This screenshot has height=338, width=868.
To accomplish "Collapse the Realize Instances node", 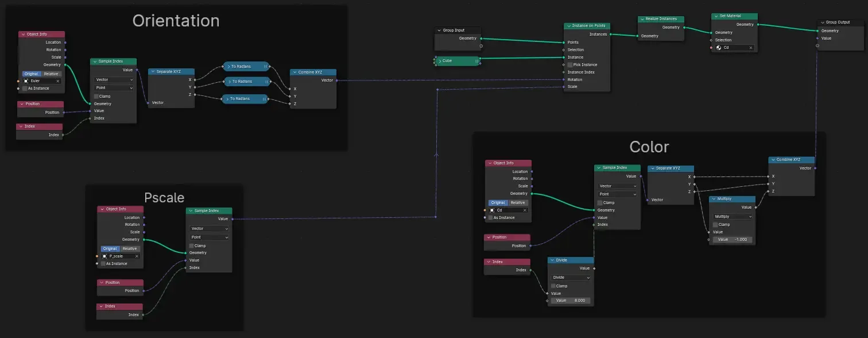I will click(x=643, y=19).
